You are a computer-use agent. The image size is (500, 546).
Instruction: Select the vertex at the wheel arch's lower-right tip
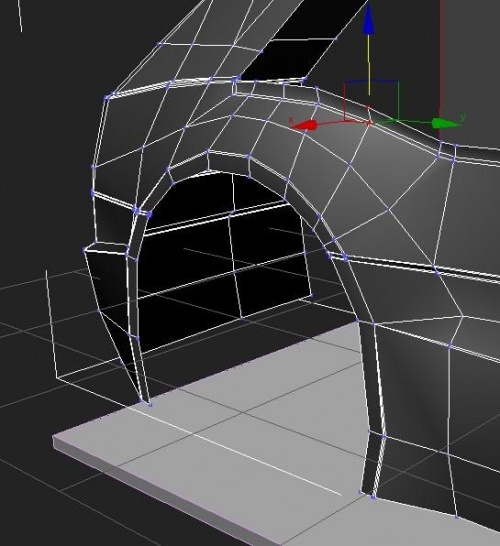[361, 492]
